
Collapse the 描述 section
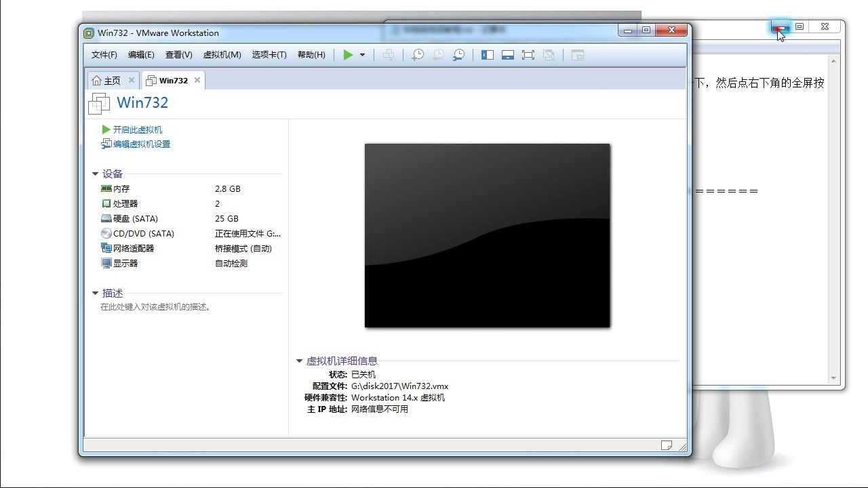(95, 293)
